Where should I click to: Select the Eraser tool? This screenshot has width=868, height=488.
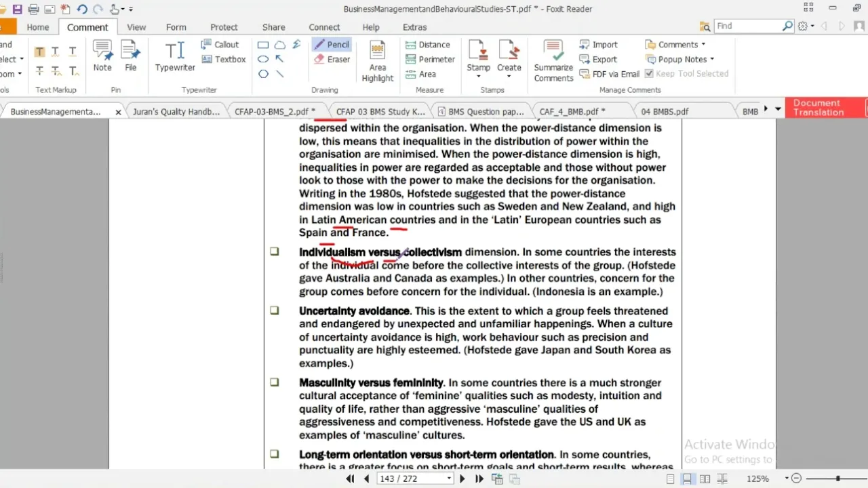pyautogui.click(x=332, y=60)
